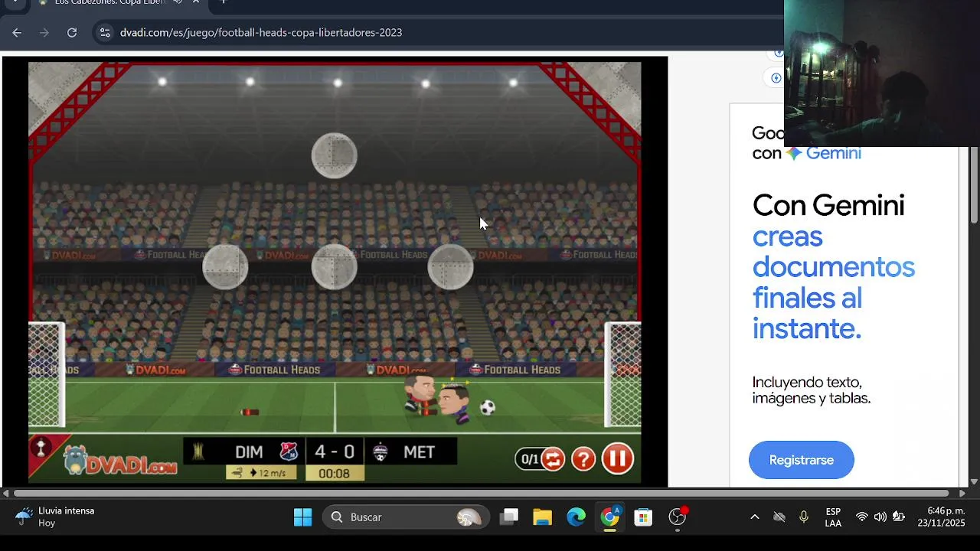This screenshot has height=551, width=980.
Task: Mute the tab via speaker icon
Action: (177, 2)
